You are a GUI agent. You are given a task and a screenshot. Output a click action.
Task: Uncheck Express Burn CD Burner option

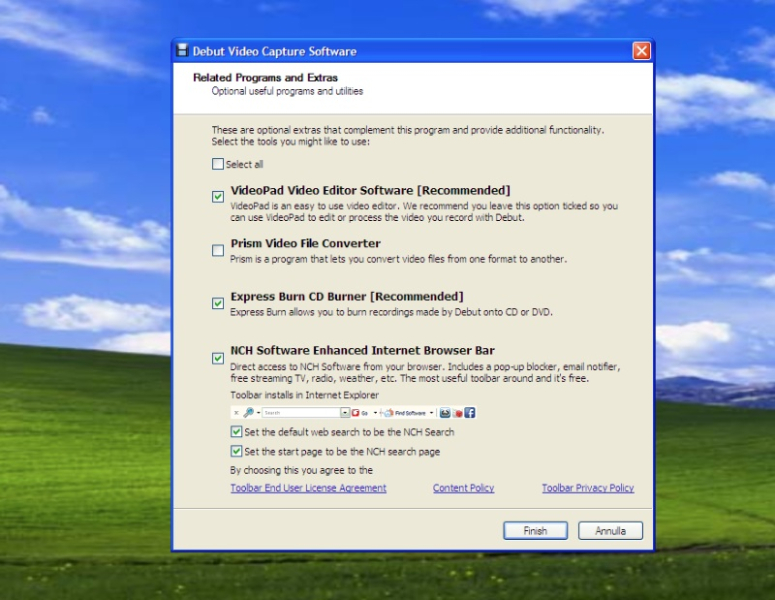pos(217,303)
